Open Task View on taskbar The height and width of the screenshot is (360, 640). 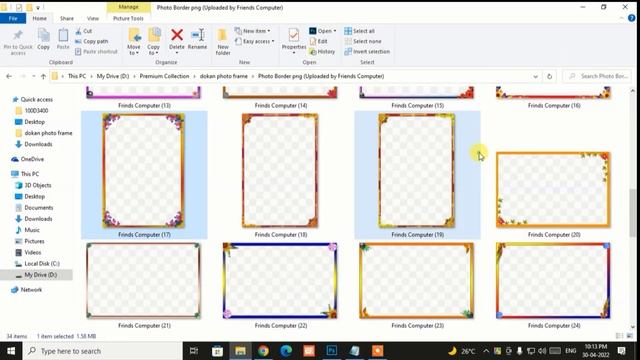[x=194, y=351]
